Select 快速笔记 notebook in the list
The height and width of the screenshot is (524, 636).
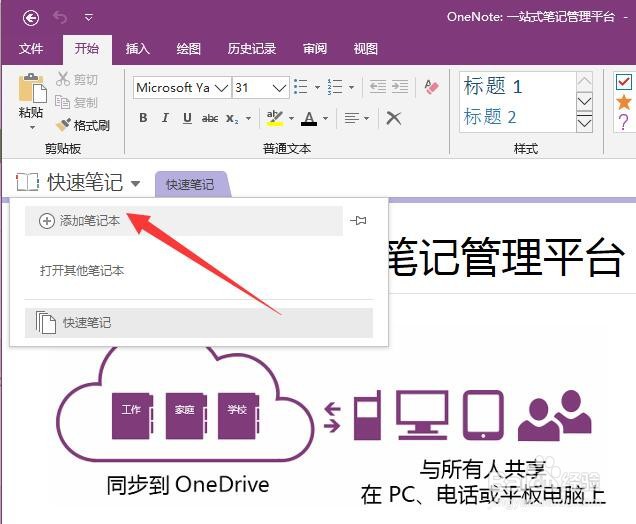(199, 323)
